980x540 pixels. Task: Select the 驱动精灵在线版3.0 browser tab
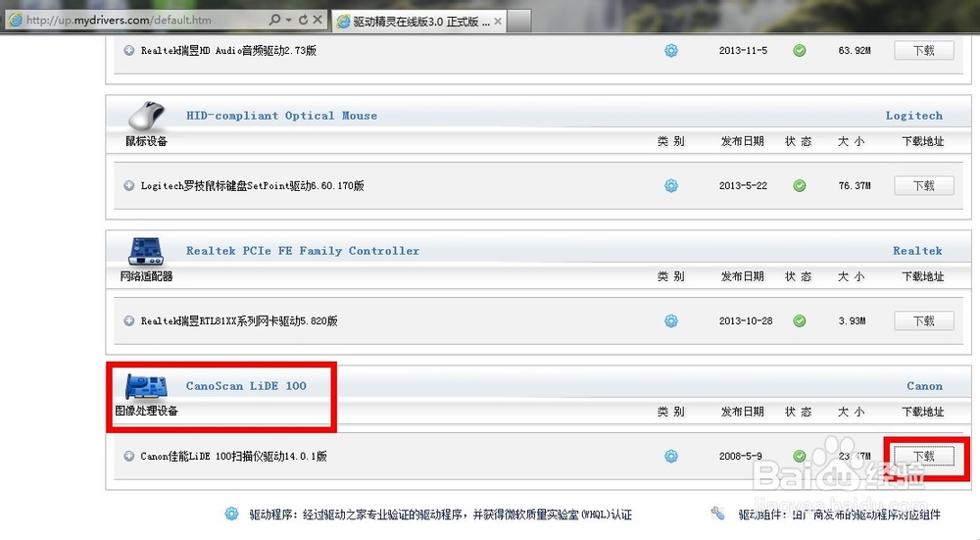tap(418, 22)
